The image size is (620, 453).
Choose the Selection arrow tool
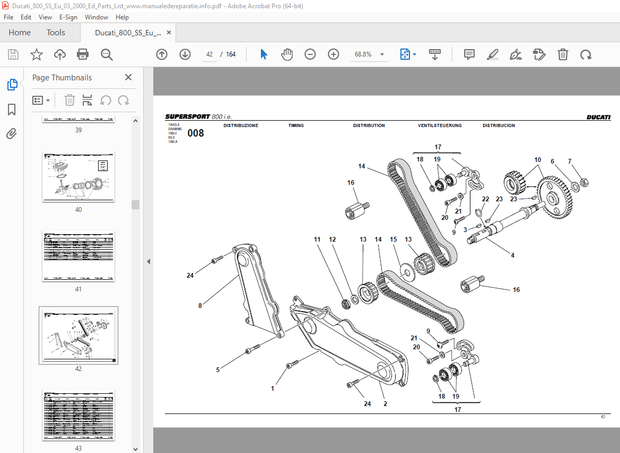[264, 54]
